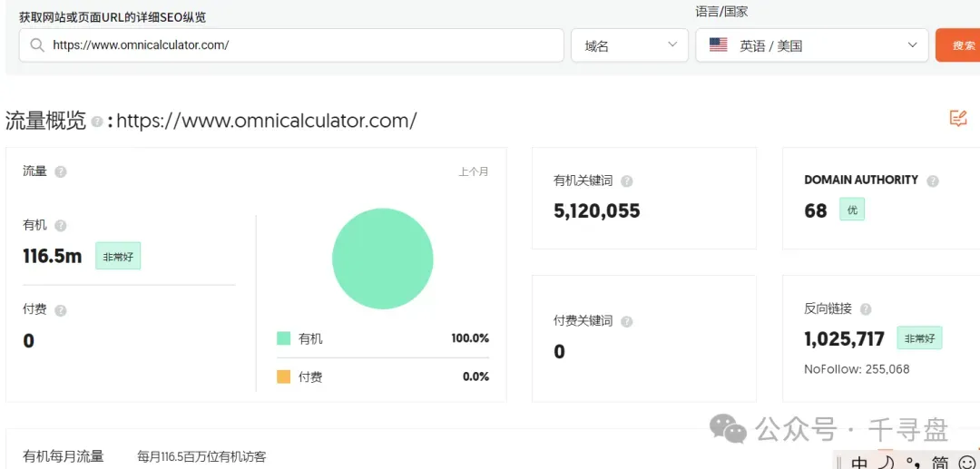Click the 非常好 badge beside 1,025,717
The height and width of the screenshot is (469, 980).
pos(919,337)
